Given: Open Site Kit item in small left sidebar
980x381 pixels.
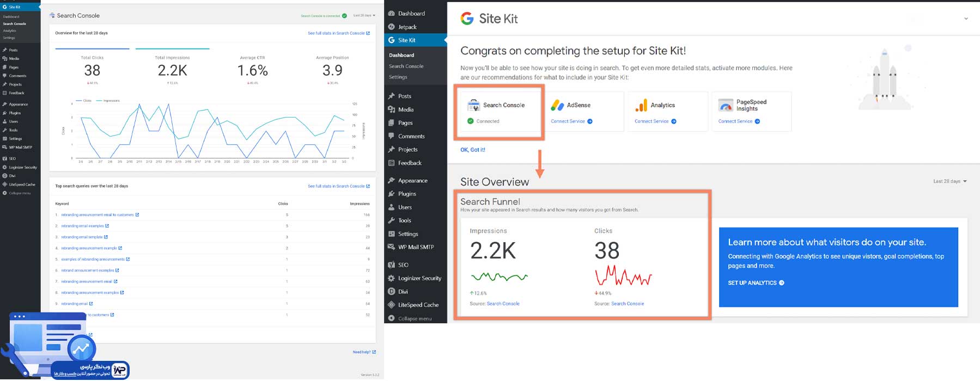Looking at the screenshot, I should tap(20, 7).
